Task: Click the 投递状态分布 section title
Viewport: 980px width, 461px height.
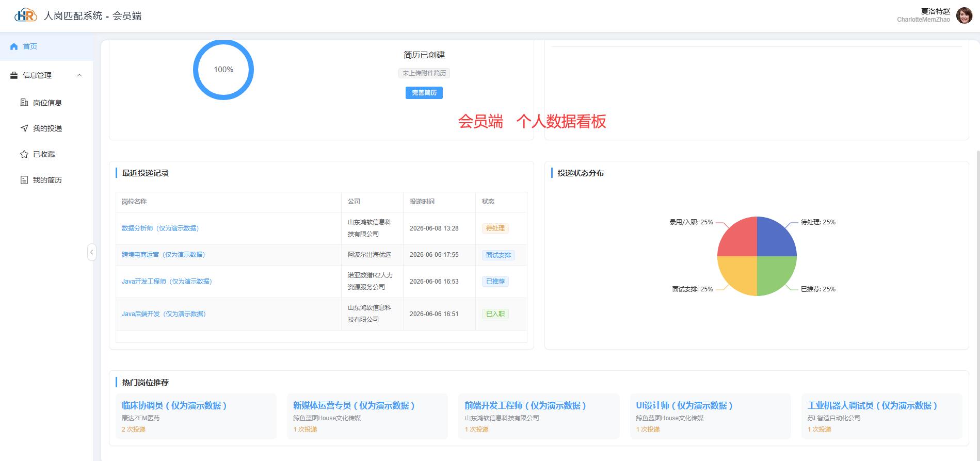Action: [581, 173]
